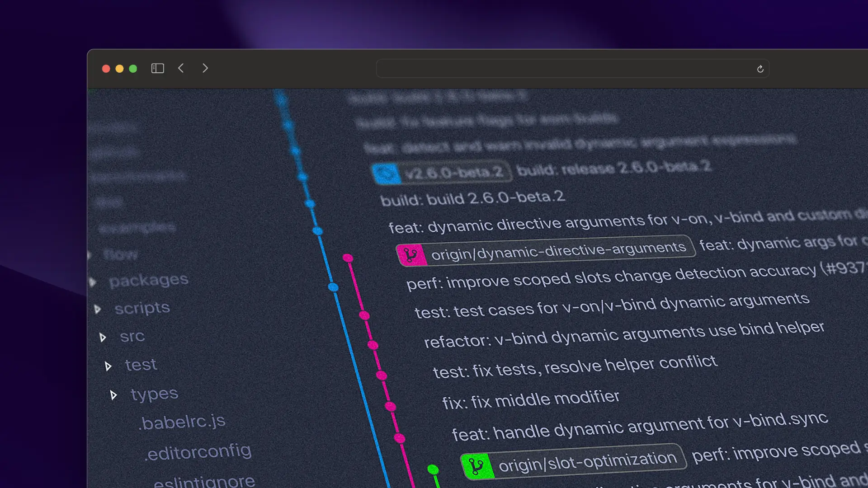This screenshot has height=488, width=868.
Task: Open the .editorconfig file
Action: tap(198, 452)
